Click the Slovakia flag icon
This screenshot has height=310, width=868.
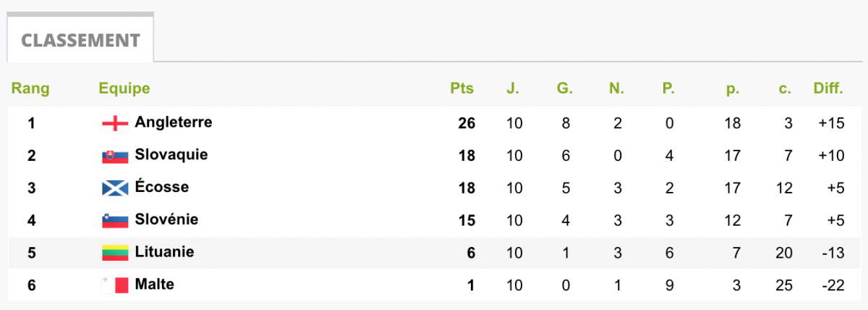tap(115, 156)
